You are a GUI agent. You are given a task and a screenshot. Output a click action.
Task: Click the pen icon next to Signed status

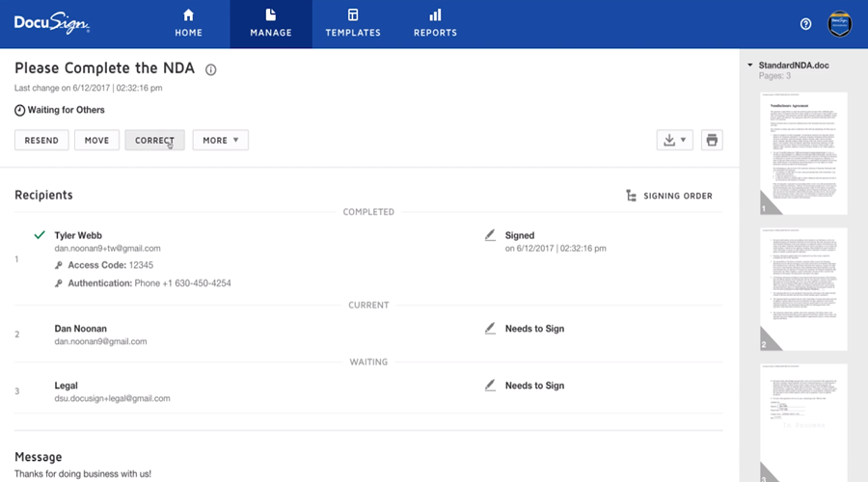tap(491, 235)
